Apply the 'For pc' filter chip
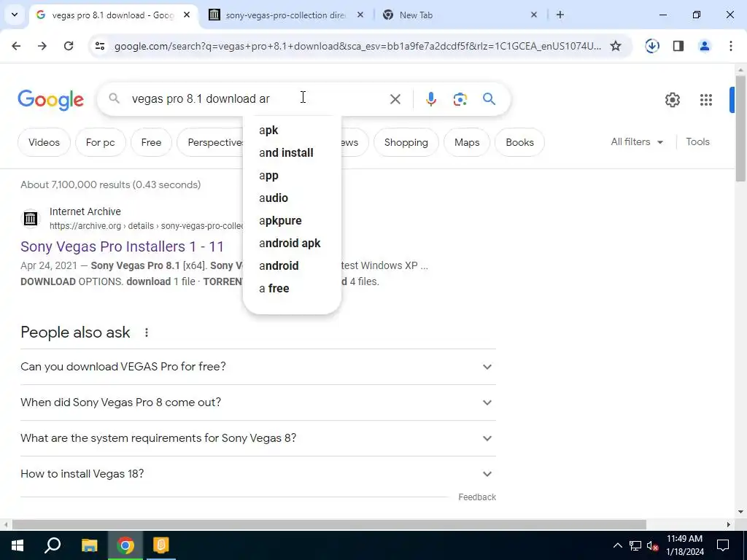 (x=100, y=142)
